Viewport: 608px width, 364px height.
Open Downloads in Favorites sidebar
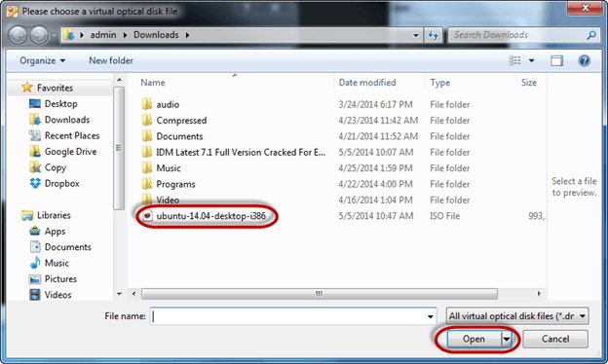click(x=67, y=120)
